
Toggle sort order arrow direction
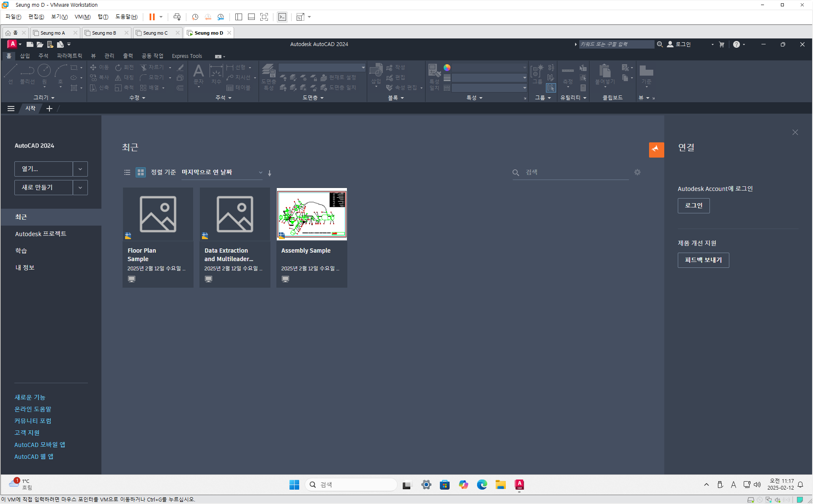pos(270,173)
